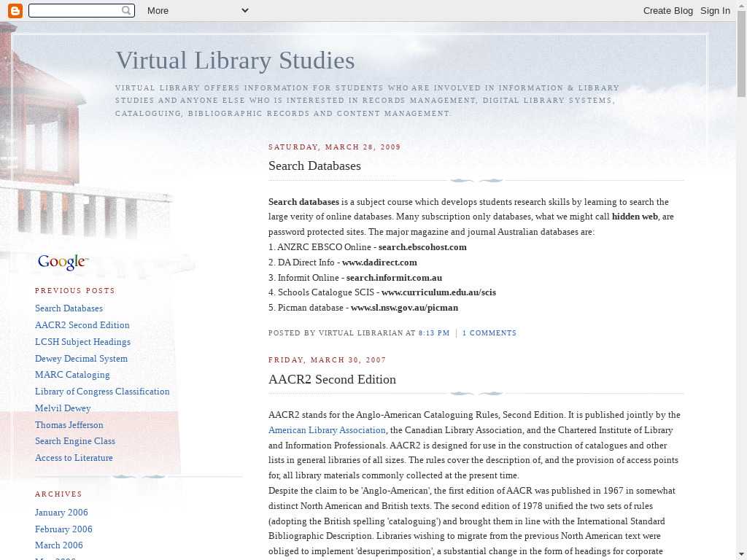Open the Virtual Library Studies blog title

(235, 60)
